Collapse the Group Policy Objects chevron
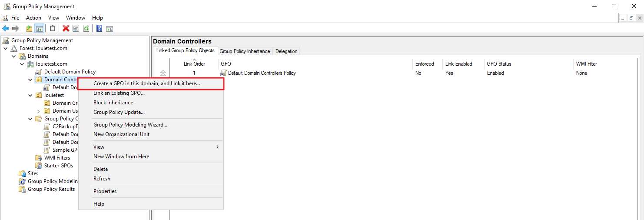The width and height of the screenshot is (644, 220). point(30,119)
